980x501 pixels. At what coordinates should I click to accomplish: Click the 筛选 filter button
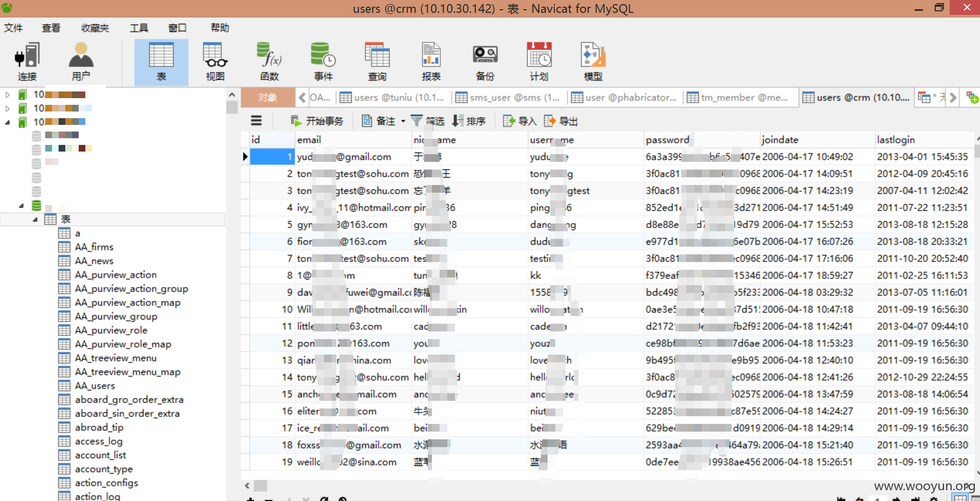coord(427,121)
